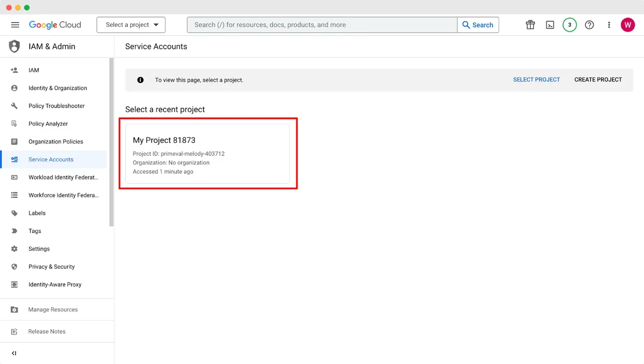
Task: Open the free trial gift icon
Action: [530, 25]
